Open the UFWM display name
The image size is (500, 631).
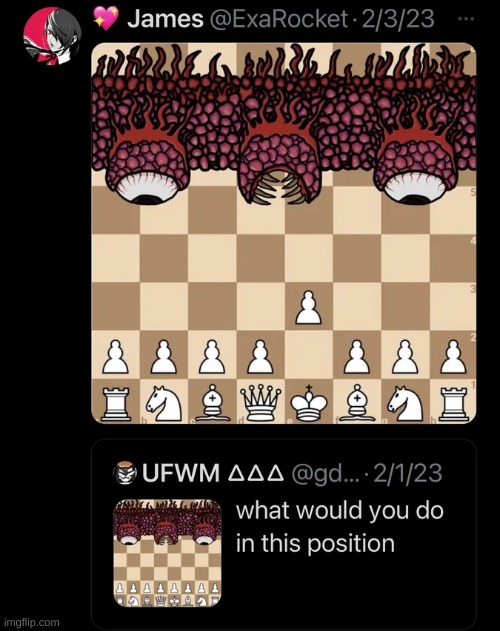[x=181, y=473]
